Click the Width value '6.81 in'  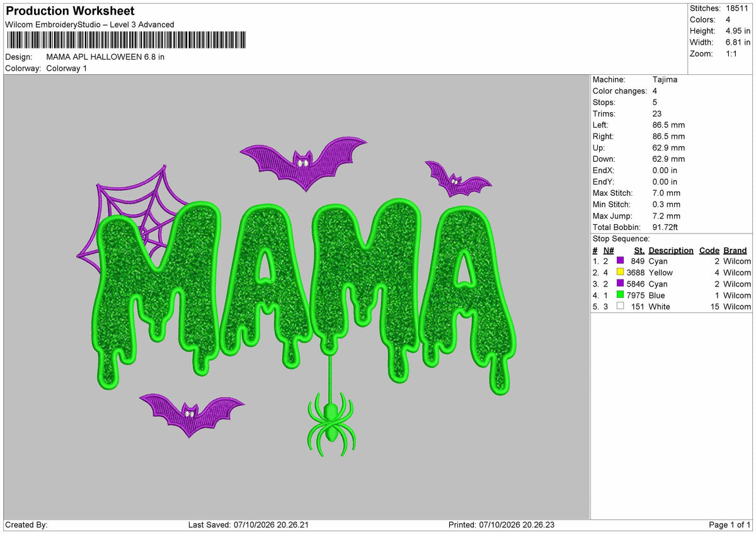pos(736,42)
